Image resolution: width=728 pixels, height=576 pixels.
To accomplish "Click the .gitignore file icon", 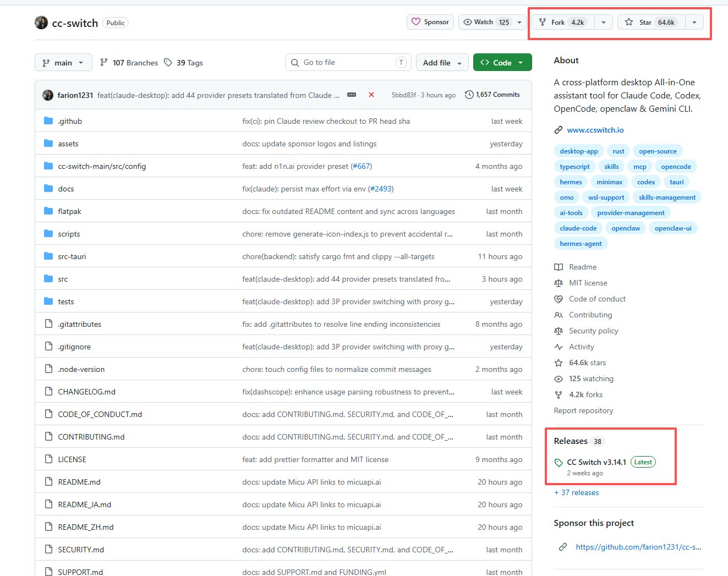I will pos(48,347).
